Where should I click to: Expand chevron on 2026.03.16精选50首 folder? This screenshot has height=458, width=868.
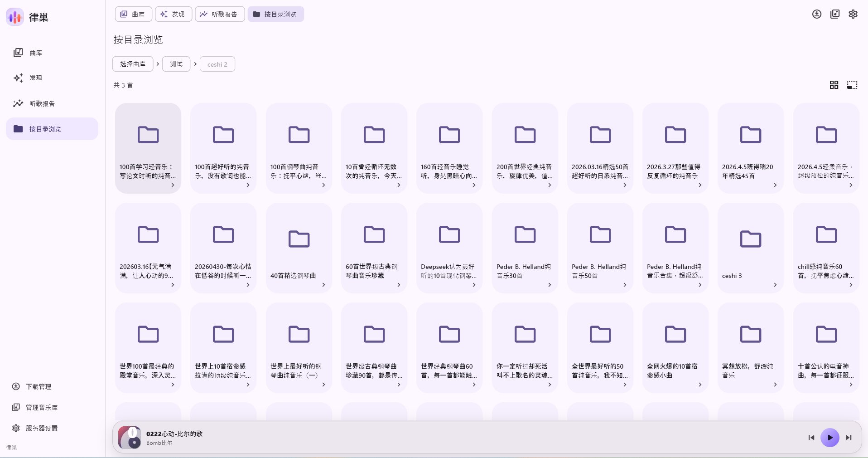coord(625,185)
